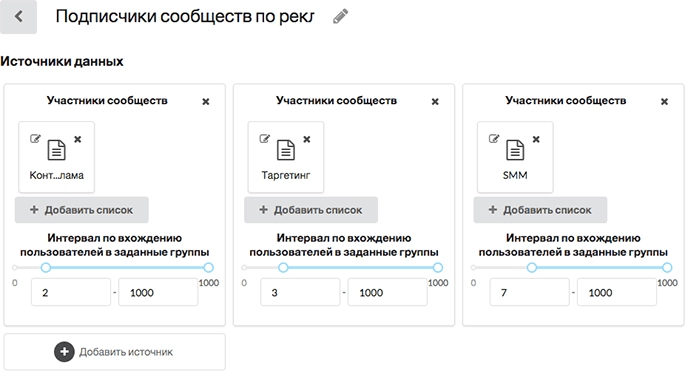The image size is (688, 374).
Task: Grab the upper slider handle in SMM card
Action: pos(667,267)
